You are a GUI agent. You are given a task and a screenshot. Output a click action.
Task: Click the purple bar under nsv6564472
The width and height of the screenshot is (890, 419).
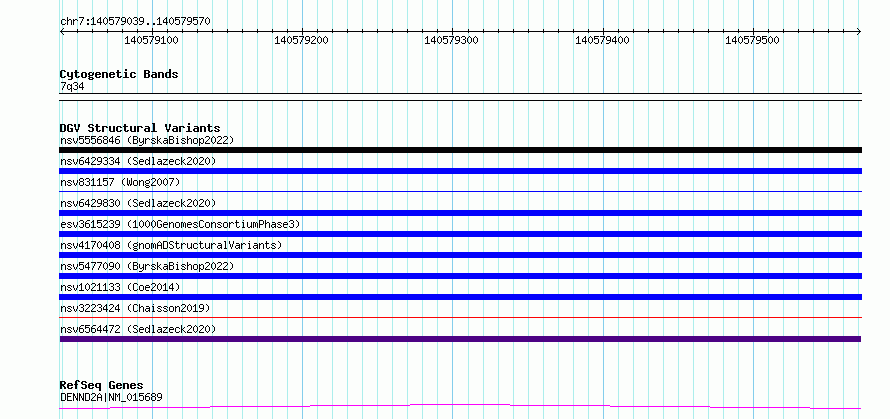pyautogui.click(x=460, y=339)
